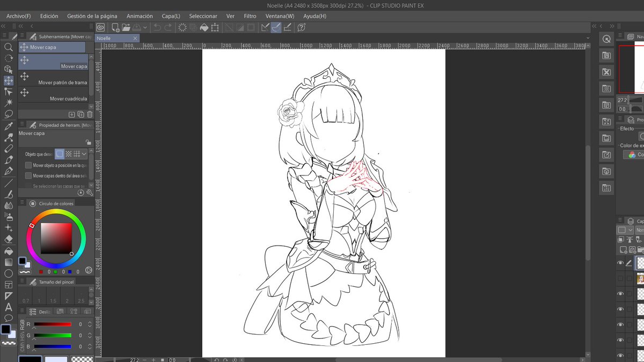Open the Filtro menu
Viewport: 644px width, 362px height.
[x=250, y=16]
